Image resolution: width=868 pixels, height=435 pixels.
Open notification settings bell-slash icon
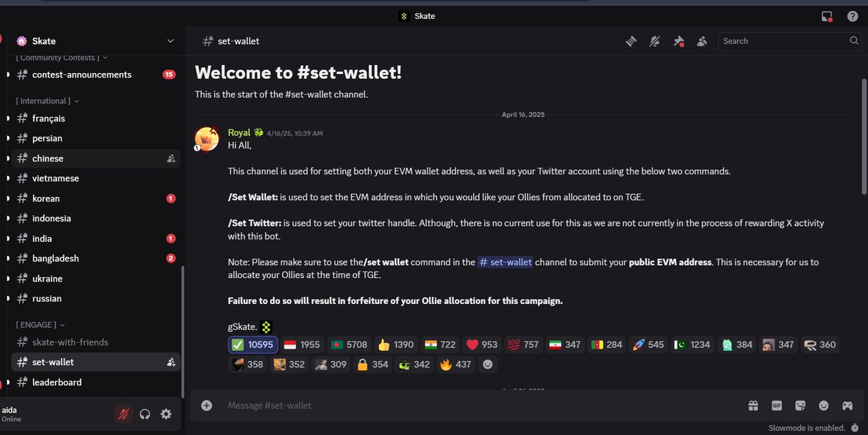coord(655,41)
